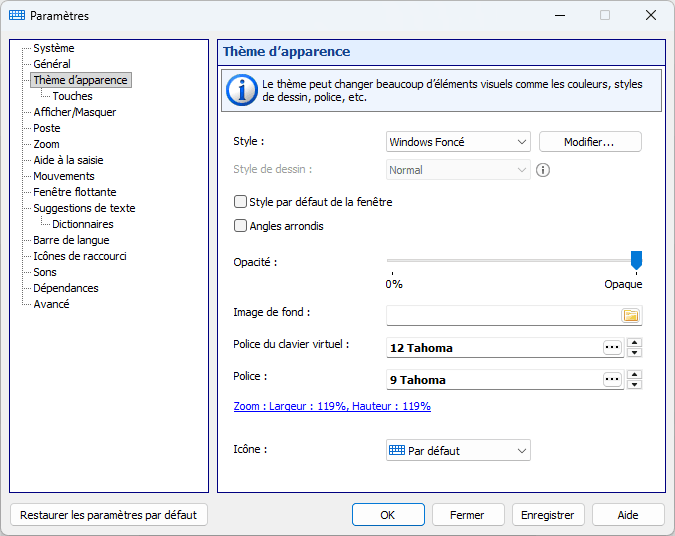Increase the 9 Tahoma font size with up arrow
This screenshot has width=675, height=536.
point(635,375)
